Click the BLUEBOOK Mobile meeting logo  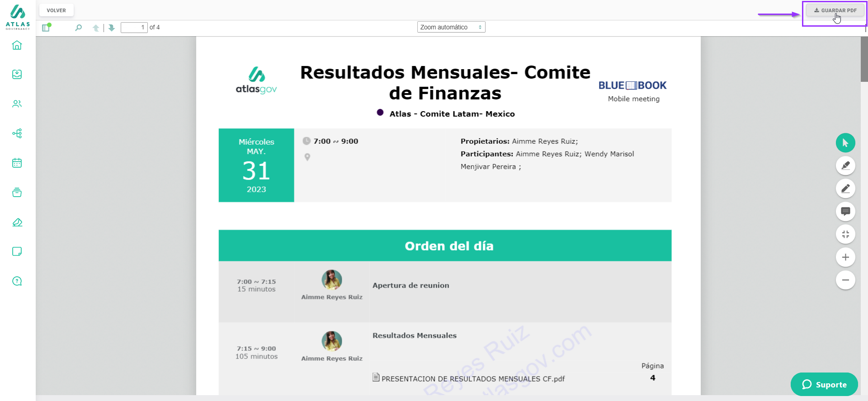[633, 91]
